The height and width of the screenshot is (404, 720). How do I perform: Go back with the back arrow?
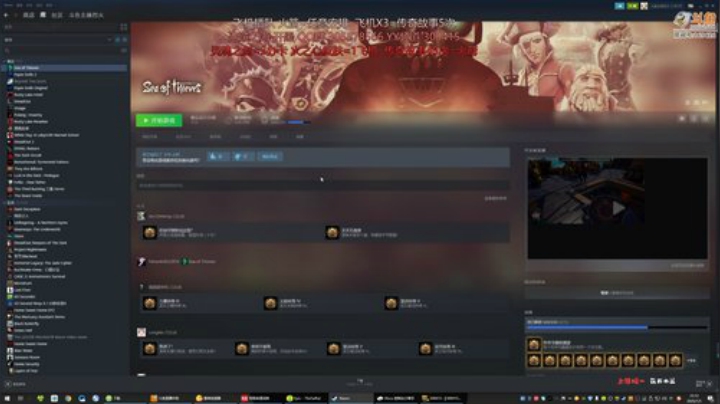[x=6, y=15]
